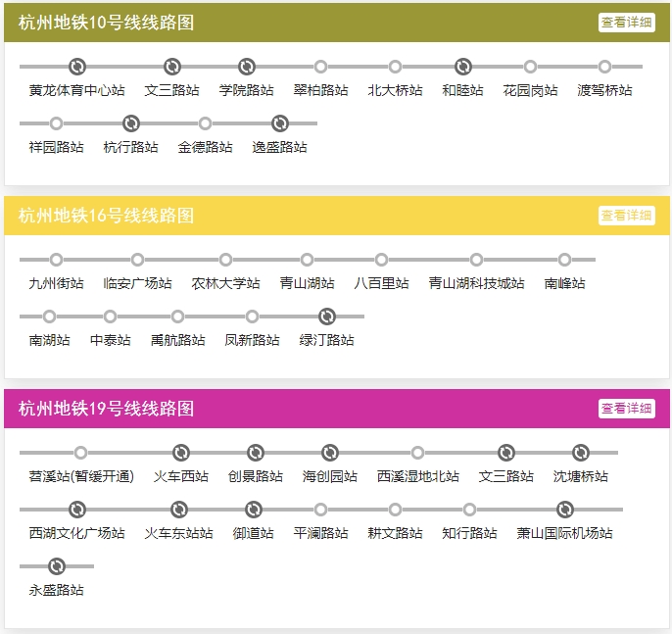Select the transfer icon at 萧山国际机场站
Viewport: 672px width, 634px height.
565,510
